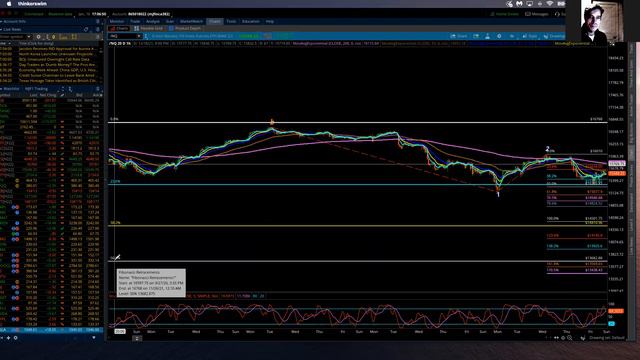Image resolution: width=640 pixels, height=360 pixels.
Task: Switch to the MarketWatch tab
Action: coord(191,21)
